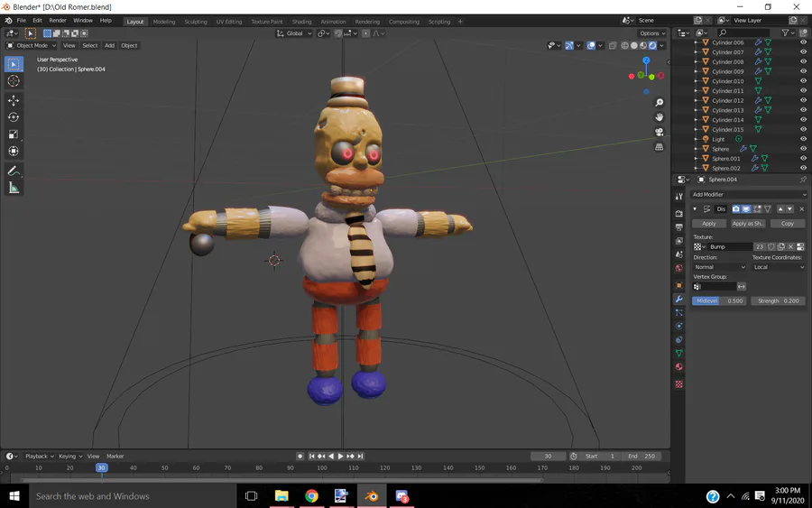Open the View Layer properties tab
Image resolution: width=812 pixels, height=508 pixels.
[x=678, y=241]
